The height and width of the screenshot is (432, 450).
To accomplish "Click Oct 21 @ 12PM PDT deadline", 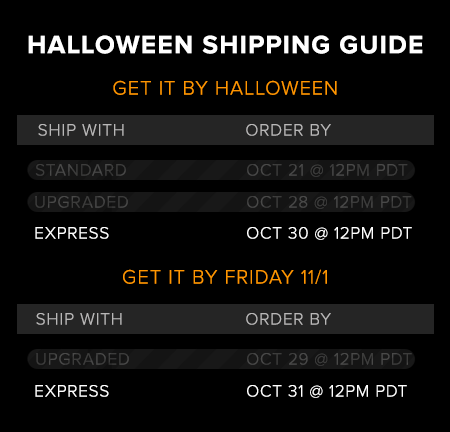I will [327, 170].
